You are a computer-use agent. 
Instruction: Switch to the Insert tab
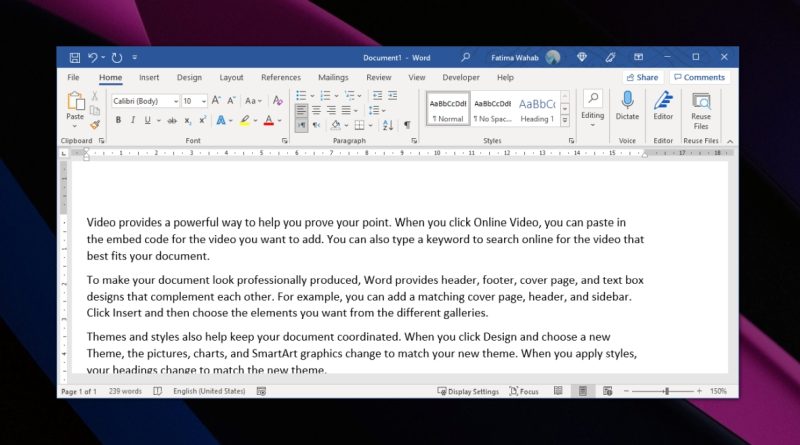149,78
